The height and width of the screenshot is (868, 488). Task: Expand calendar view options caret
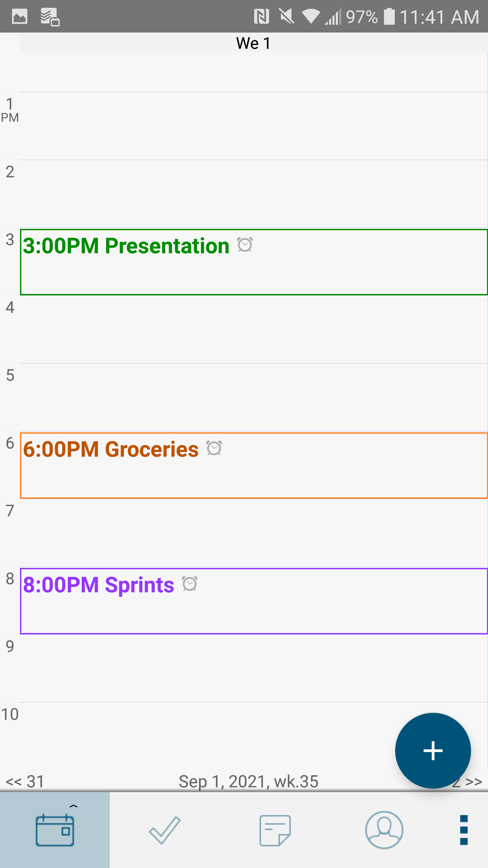click(74, 806)
